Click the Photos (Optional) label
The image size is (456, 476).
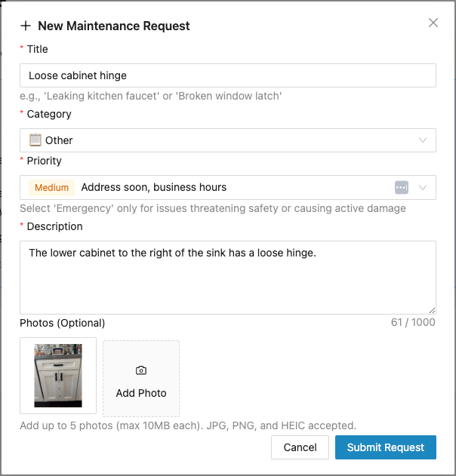click(62, 323)
